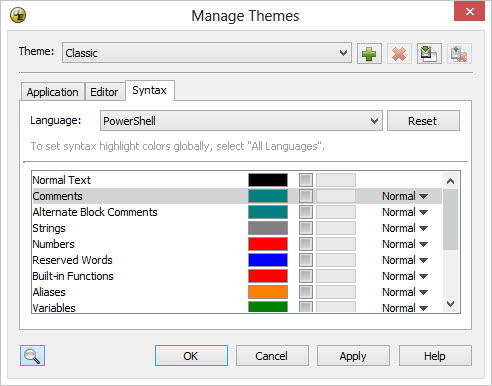Viewport: 492px width, 386px height.
Task: Select the Comments row
Action: pyautogui.click(x=237, y=196)
